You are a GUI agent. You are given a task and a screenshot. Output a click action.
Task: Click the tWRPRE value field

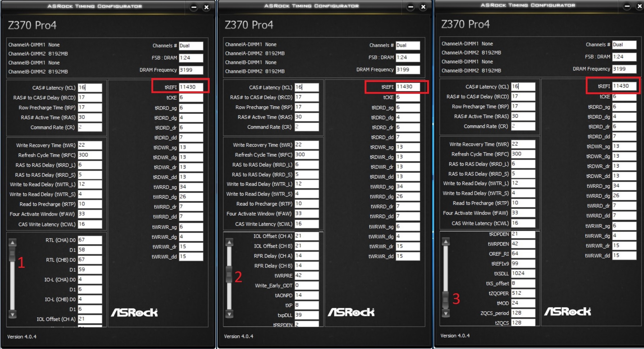pos(307,275)
